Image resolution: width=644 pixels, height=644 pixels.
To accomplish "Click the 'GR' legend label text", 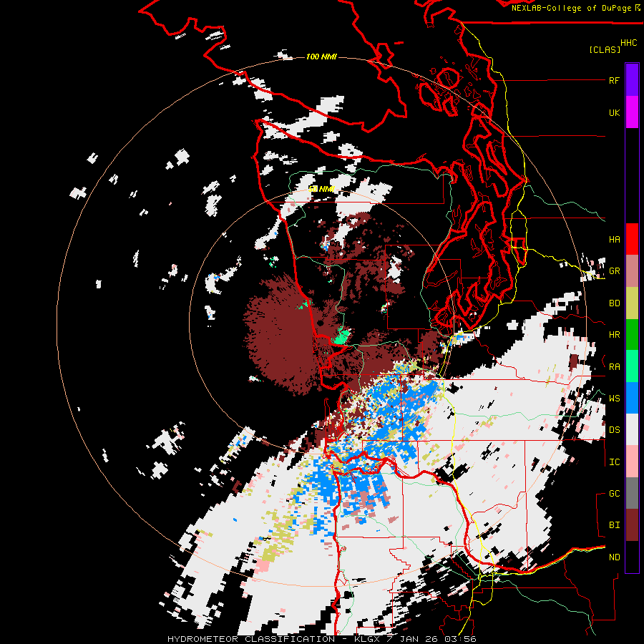I will pos(614,271).
